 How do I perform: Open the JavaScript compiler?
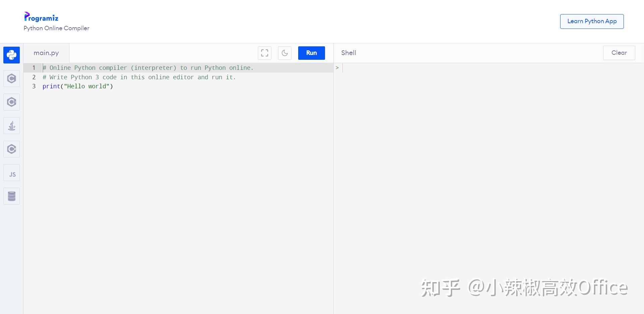(x=11, y=172)
